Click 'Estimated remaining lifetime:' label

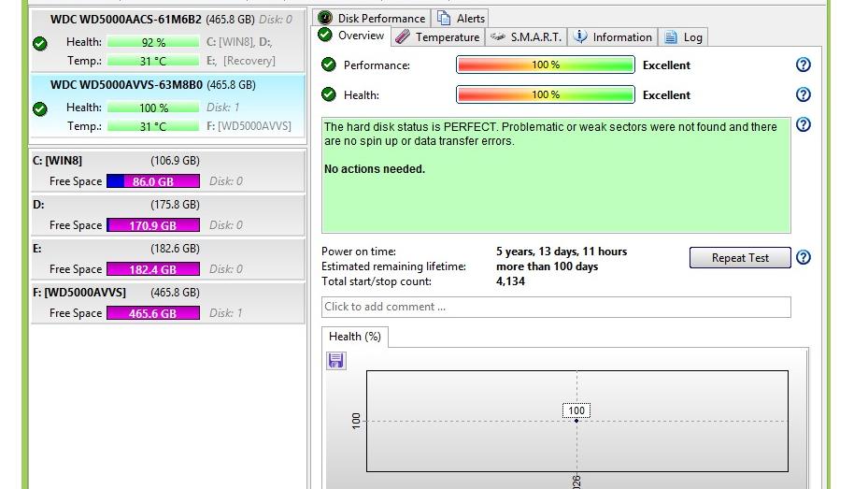[x=393, y=266]
